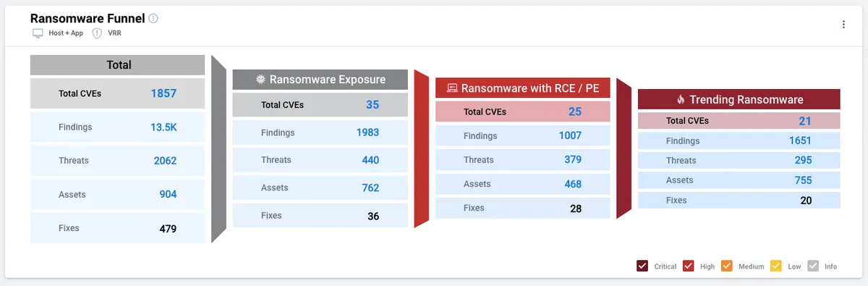868x286 pixels.
Task: Click the dark red arrow before Trending Ransomware
Action: click(x=624, y=148)
